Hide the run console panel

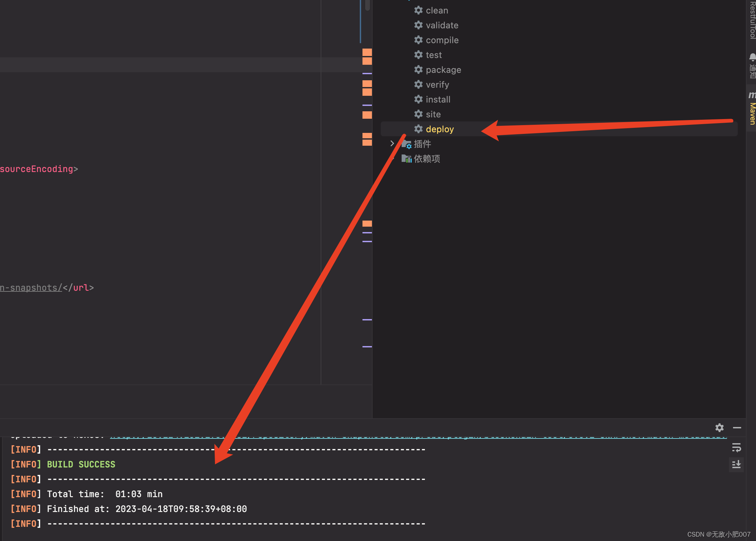click(737, 428)
